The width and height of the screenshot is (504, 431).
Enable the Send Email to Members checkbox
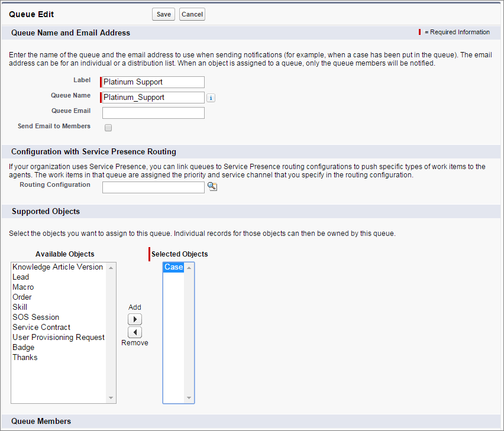tap(108, 127)
